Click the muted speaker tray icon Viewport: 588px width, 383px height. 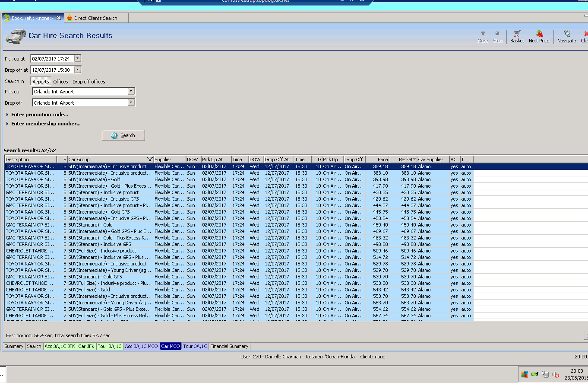click(556, 374)
